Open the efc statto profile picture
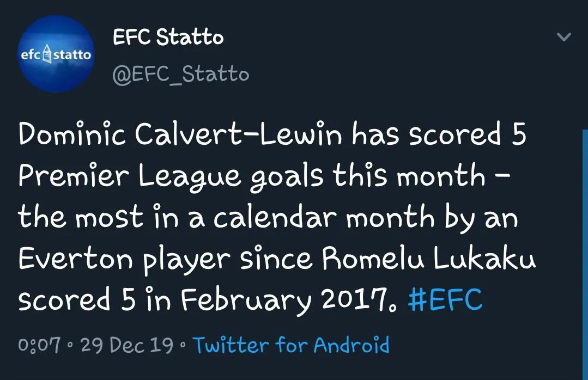The image size is (588, 380). coord(56,55)
